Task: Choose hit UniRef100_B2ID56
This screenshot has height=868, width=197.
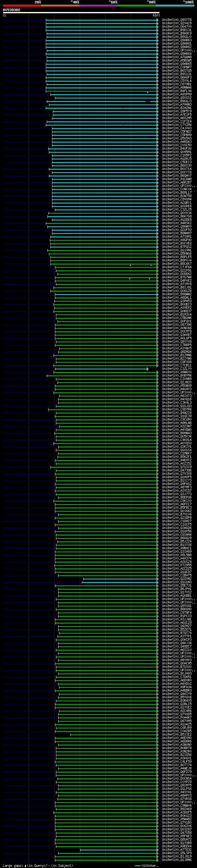Action: pos(177,755)
